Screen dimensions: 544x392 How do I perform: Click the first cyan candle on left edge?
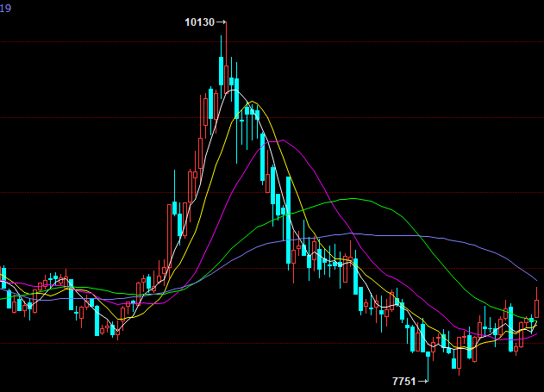[x=3, y=278]
